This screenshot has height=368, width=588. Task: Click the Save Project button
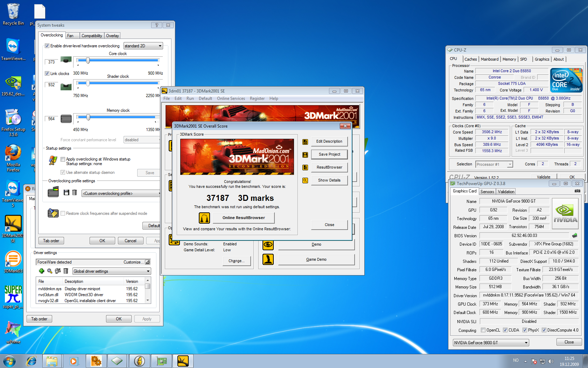coord(329,155)
